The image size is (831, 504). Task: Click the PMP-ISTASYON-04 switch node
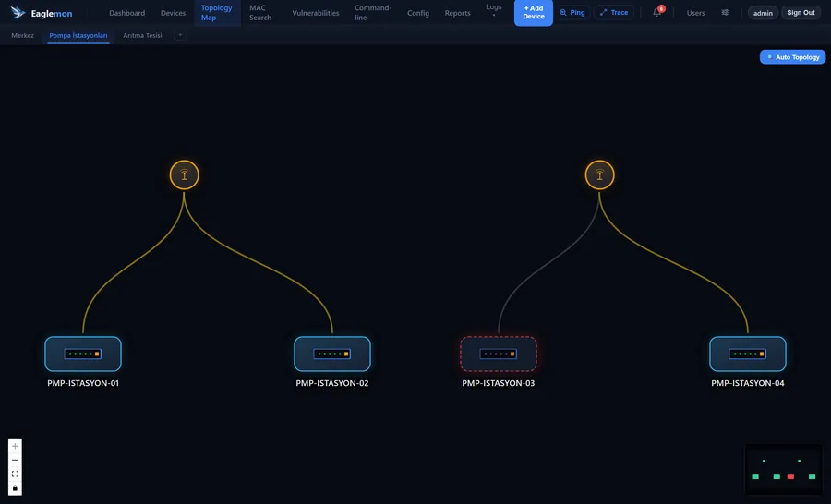(x=748, y=354)
